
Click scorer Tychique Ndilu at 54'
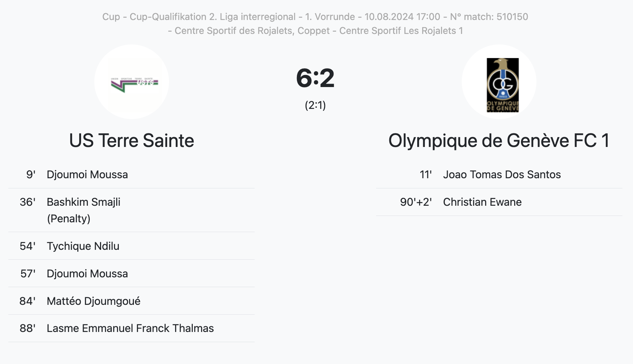83,246
